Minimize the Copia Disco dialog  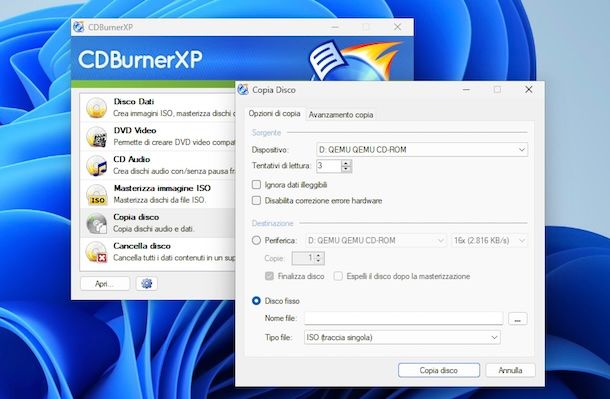[466, 89]
